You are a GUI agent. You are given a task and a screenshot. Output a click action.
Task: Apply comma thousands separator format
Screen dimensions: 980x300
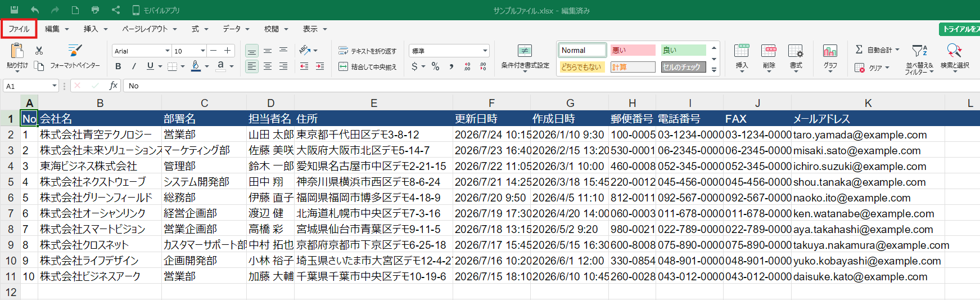[x=451, y=66]
